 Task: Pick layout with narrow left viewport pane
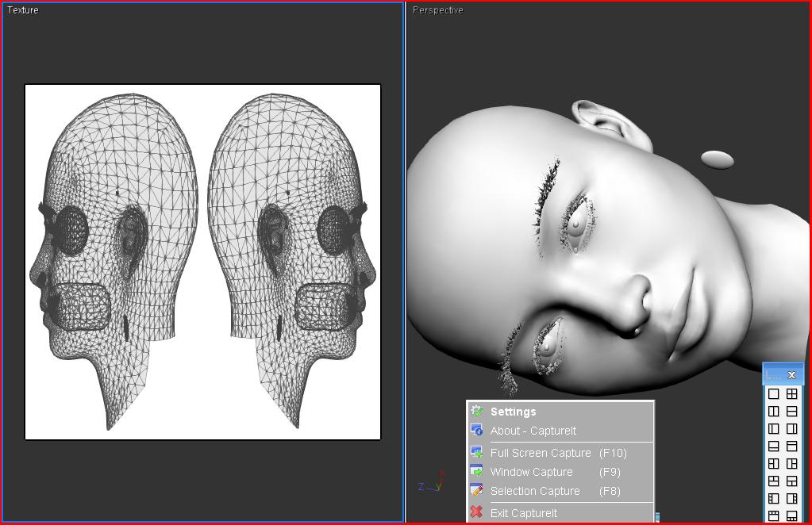pyautogui.click(x=773, y=428)
